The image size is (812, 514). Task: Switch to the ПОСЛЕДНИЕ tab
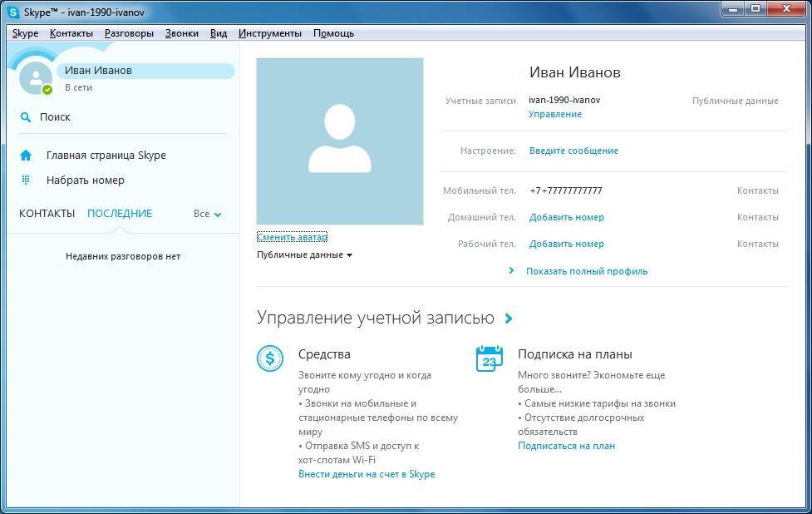(x=120, y=214)
